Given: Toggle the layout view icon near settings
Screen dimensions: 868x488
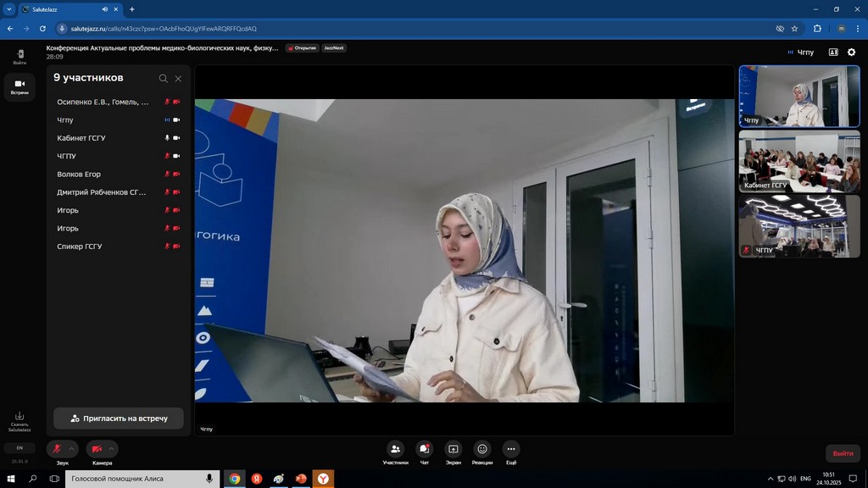Looking at the screenshot, I should coord(833,53).
